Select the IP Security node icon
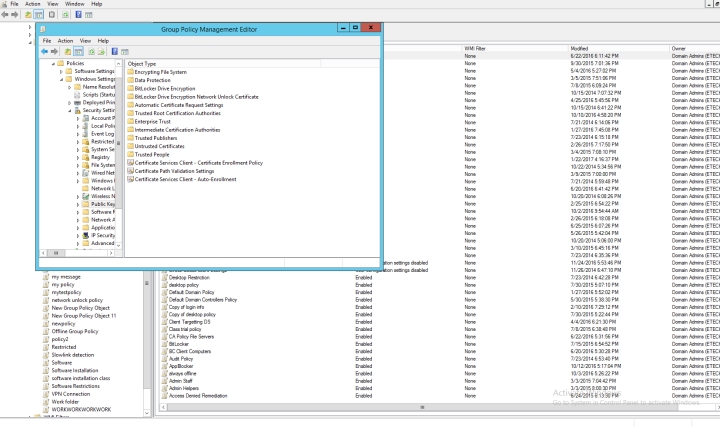 coord(86,233)
